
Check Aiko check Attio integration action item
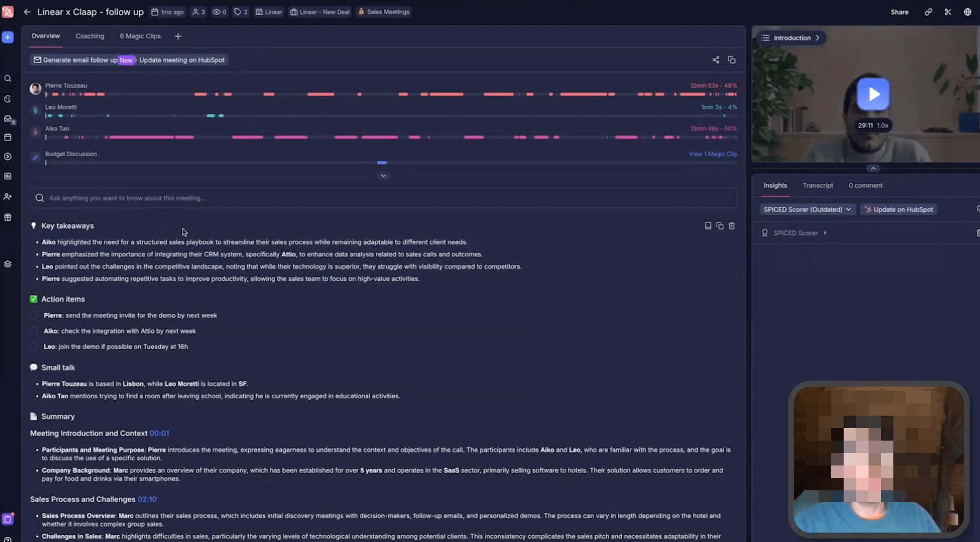pos(33,331)
